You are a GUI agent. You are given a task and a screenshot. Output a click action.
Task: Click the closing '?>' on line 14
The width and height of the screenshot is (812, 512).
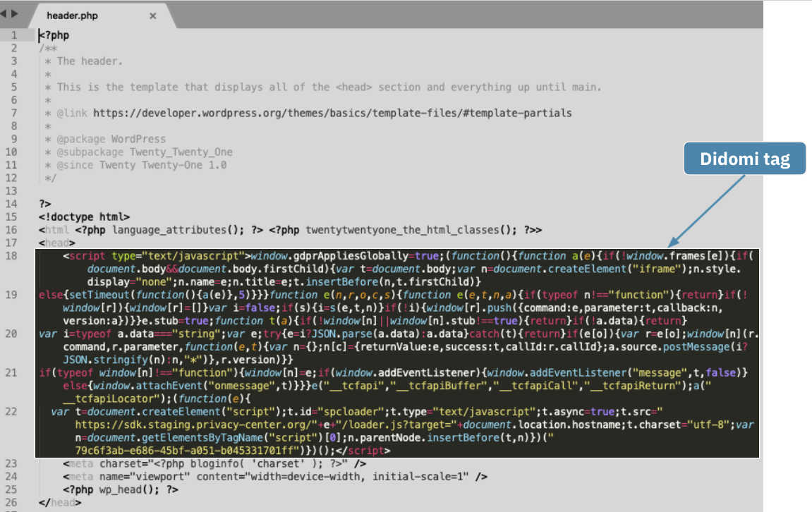coord(45,204)
